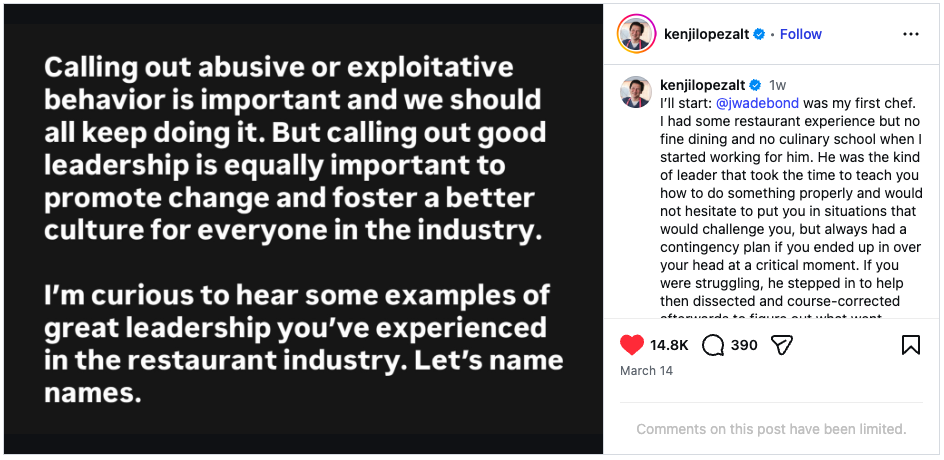This screenshot has width=944, height=460.
Task: View the 14.8K likes list
Action: (669, 345)
